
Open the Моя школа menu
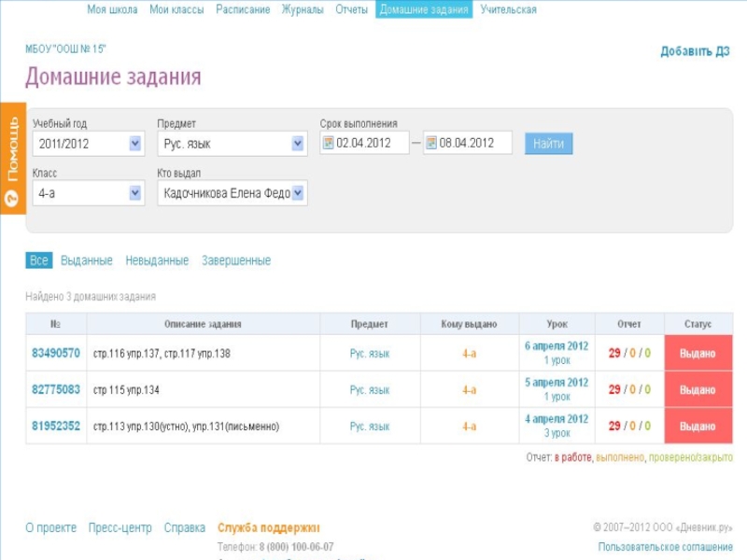tap(112, 9)
